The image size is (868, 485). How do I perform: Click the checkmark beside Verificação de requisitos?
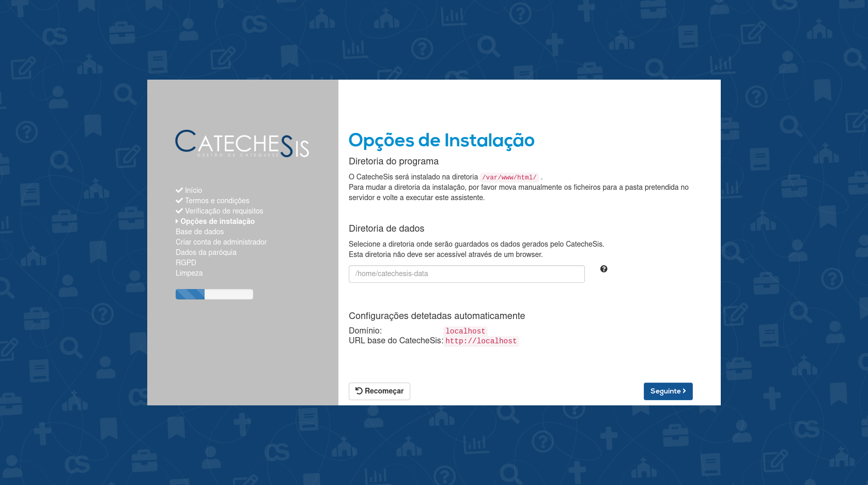point(179,211)
